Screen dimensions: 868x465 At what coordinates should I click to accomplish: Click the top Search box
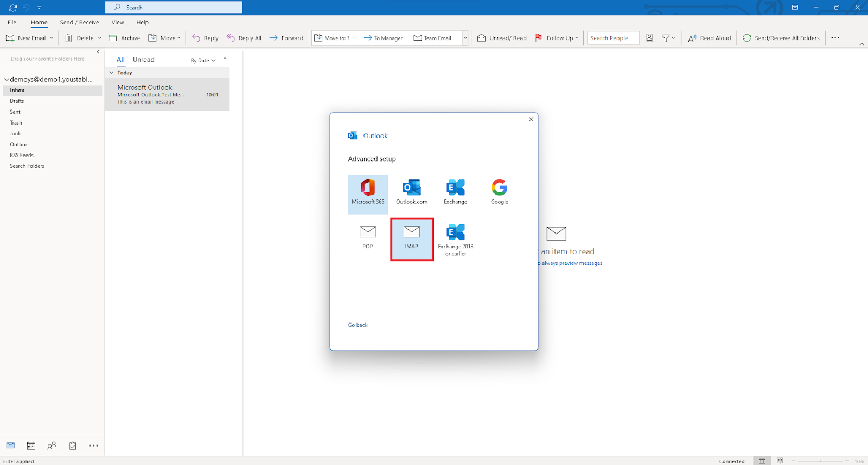click(174, 8)
